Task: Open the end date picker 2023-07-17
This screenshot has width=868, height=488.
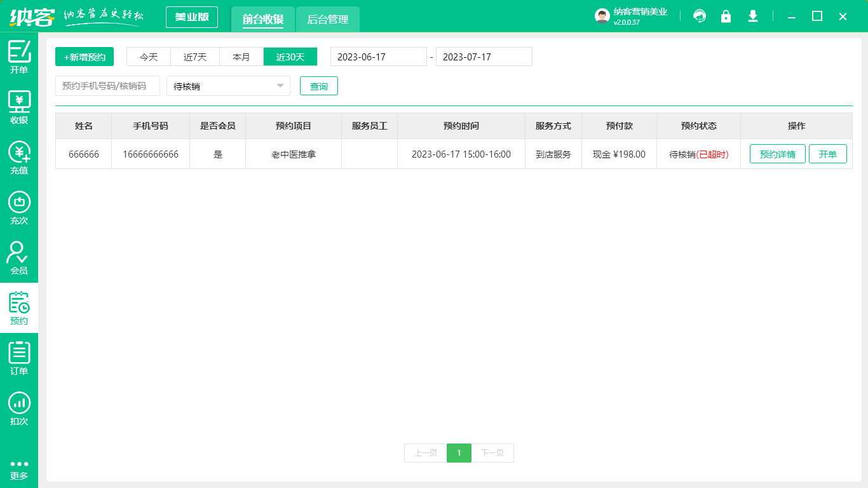Action: tap(484, 57)
